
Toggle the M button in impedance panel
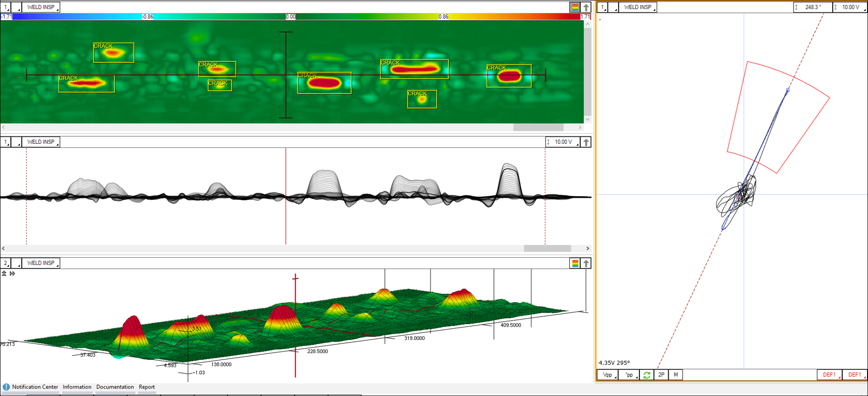[x=676, y=375]
